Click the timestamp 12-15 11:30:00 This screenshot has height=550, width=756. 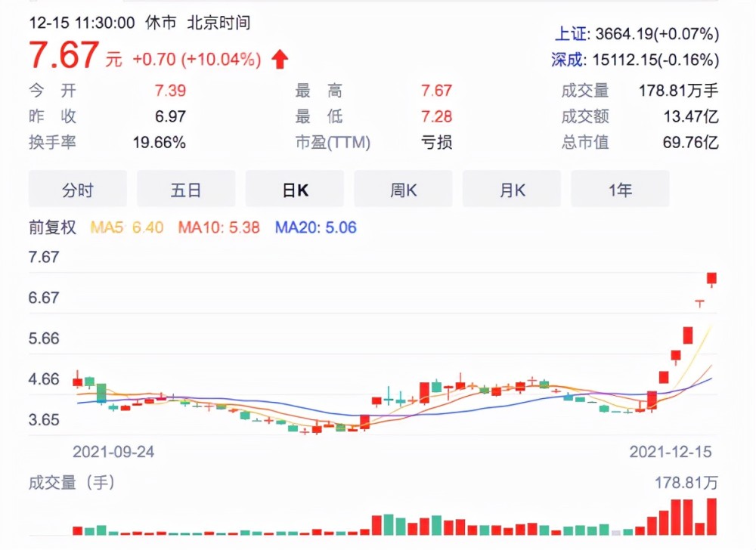[x=82, y=23]
